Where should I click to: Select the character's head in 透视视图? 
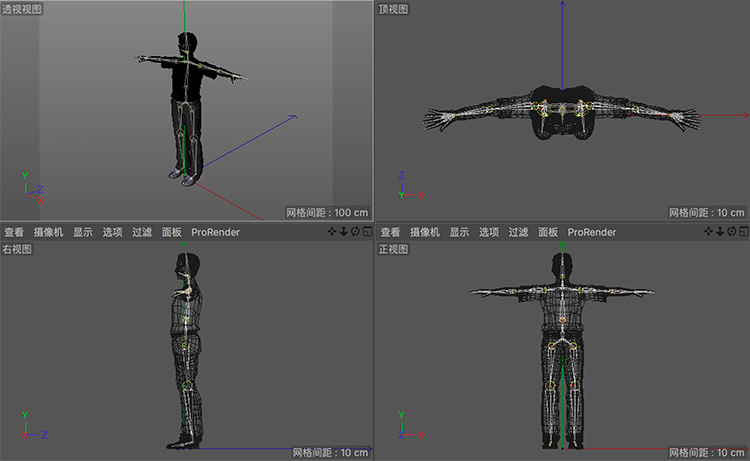coord(188,42)
